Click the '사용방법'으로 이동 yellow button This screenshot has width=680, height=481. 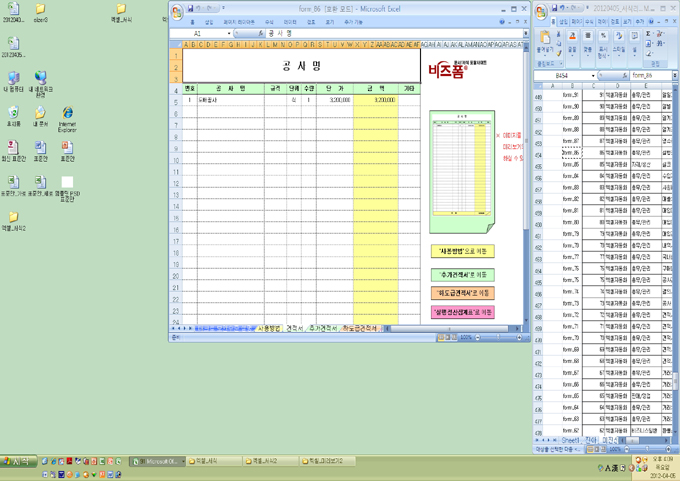(462, 251)
